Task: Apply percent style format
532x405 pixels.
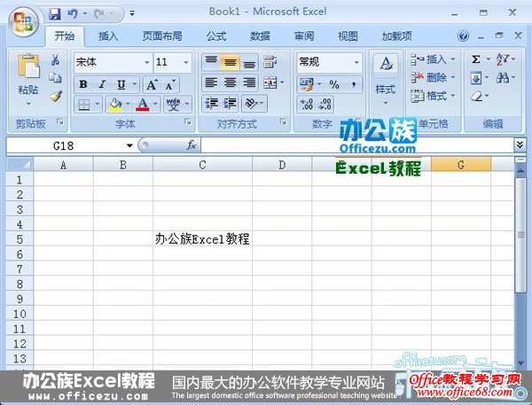Action: [334, 84]
